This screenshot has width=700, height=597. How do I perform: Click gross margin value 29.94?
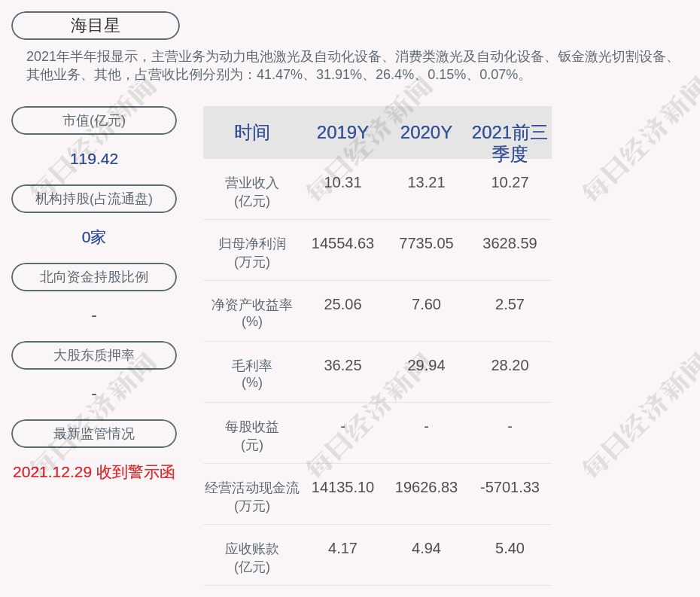click(426, 365)
